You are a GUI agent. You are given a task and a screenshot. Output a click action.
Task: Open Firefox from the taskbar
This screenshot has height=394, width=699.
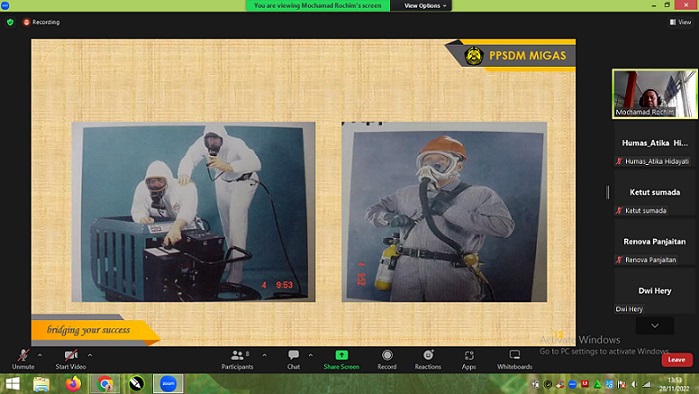74,384
